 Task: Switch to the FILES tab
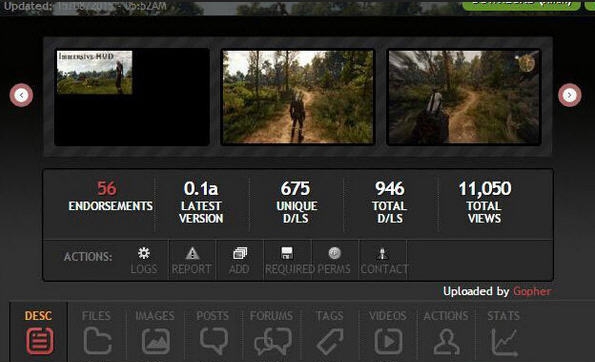coord(97,332)
